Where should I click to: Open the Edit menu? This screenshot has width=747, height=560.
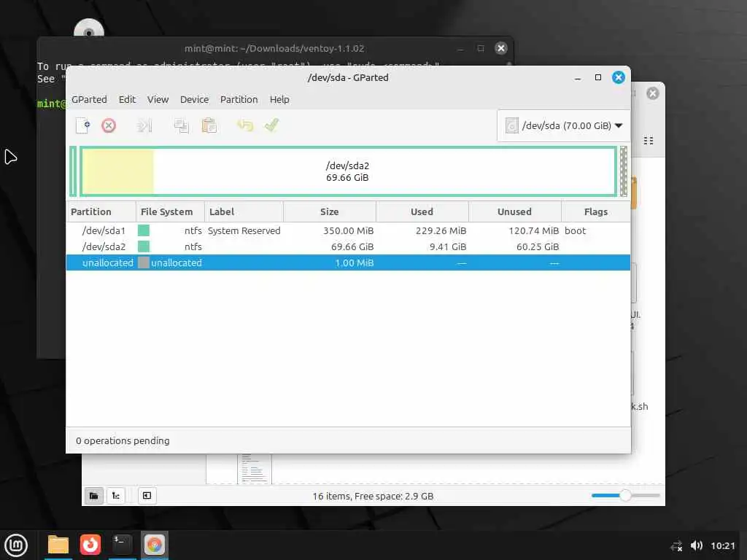coord(127,99)
